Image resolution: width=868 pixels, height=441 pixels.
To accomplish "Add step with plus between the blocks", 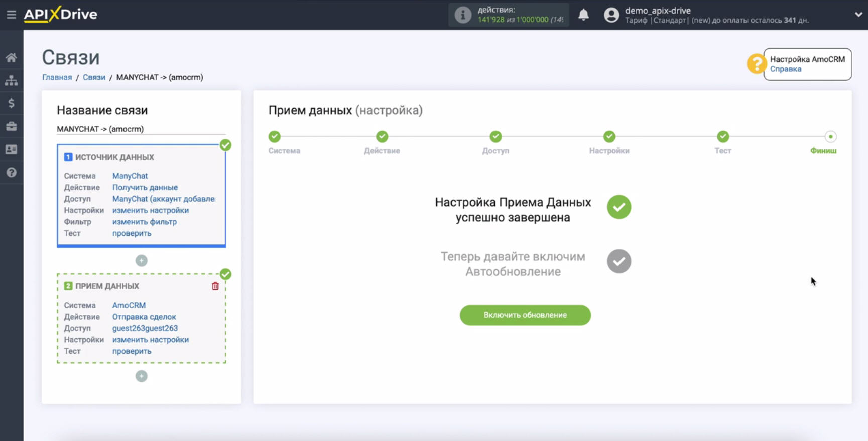I will click(142, 261).
